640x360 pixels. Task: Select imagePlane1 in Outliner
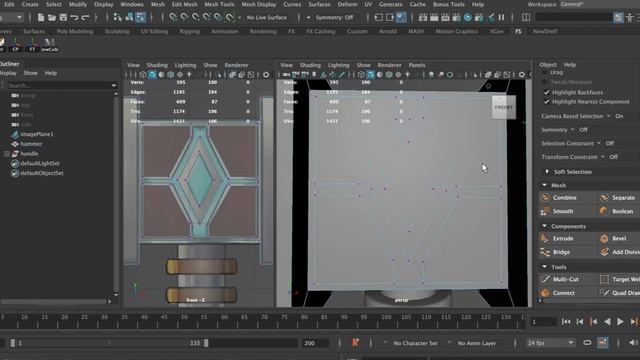click(37, 134)
